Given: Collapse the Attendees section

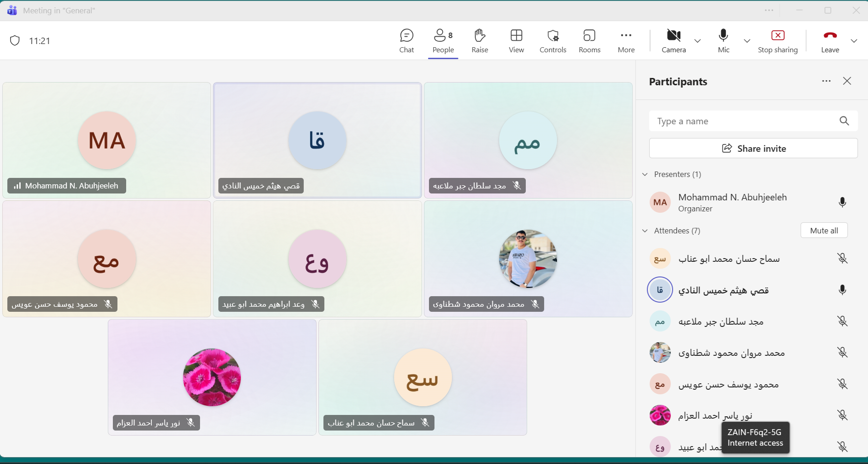Looking at the screenshot, I should [x=645, y=231].
